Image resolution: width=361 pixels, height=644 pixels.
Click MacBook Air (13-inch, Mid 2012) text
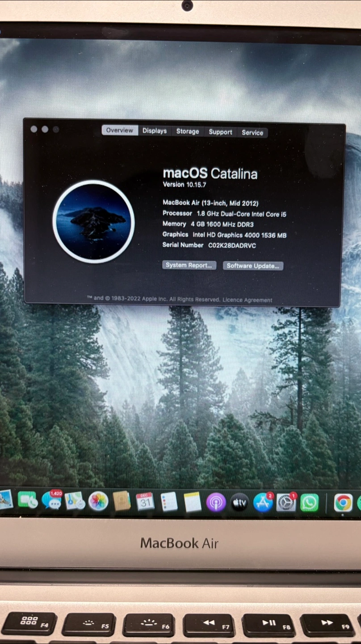click(x=210, y=203)
